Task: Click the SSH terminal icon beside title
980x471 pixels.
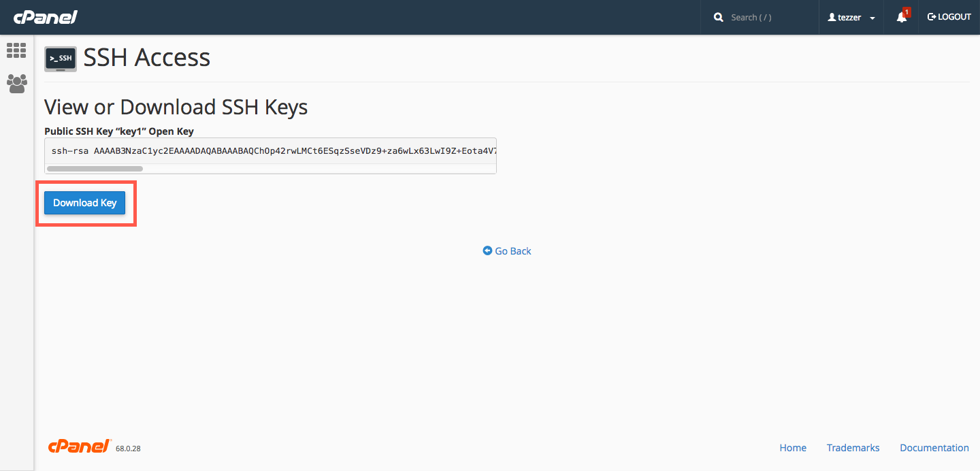Action: 60,59
